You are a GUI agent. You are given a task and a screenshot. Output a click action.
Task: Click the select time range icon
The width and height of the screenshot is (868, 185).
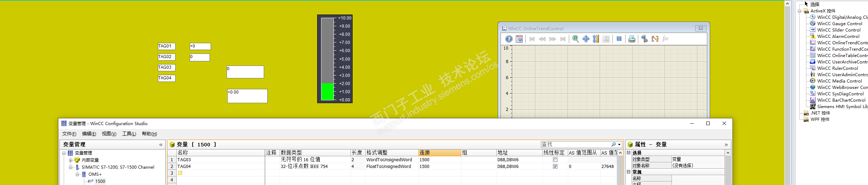(x=655, y=39)
